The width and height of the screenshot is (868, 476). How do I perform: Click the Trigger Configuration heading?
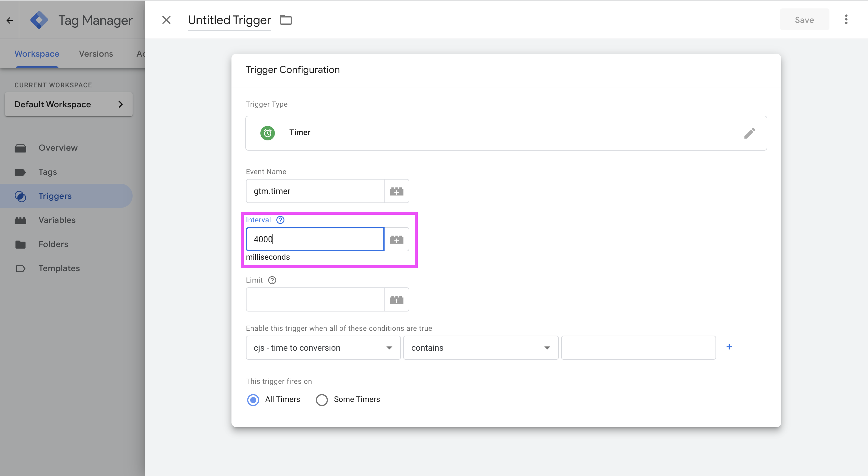click(293, 70)
